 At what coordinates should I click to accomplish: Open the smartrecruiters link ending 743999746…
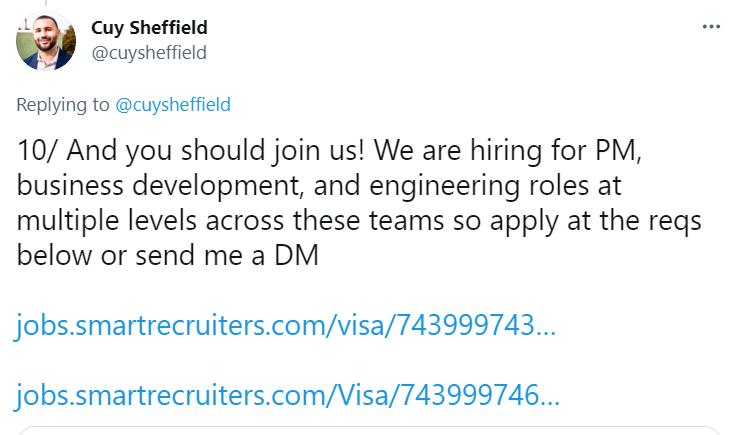click(285, 393)
